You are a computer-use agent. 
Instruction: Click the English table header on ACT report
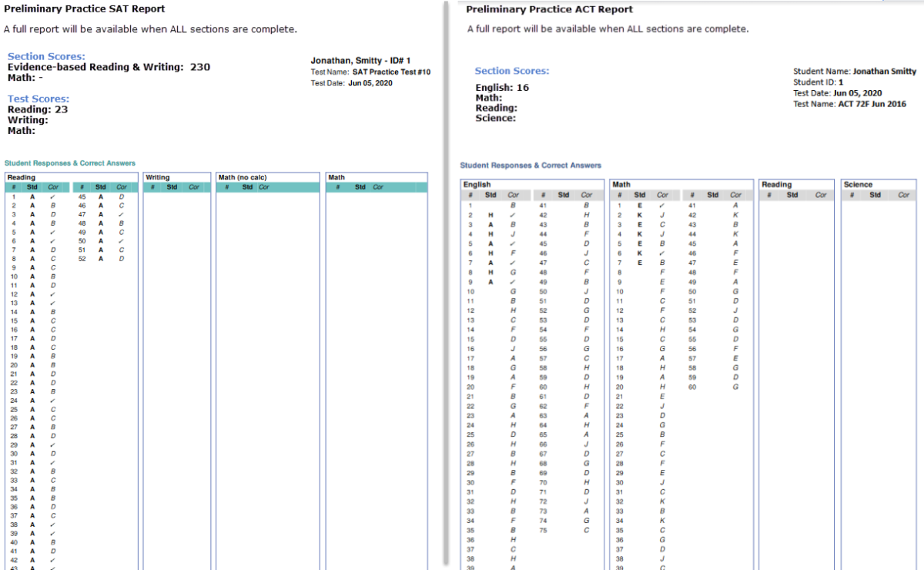click(x=477, y=185)
